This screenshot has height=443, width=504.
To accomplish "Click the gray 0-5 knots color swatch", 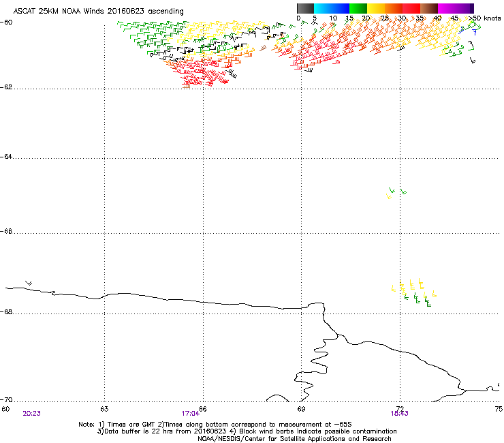I will pyautogui.click(x=305, y=8).
